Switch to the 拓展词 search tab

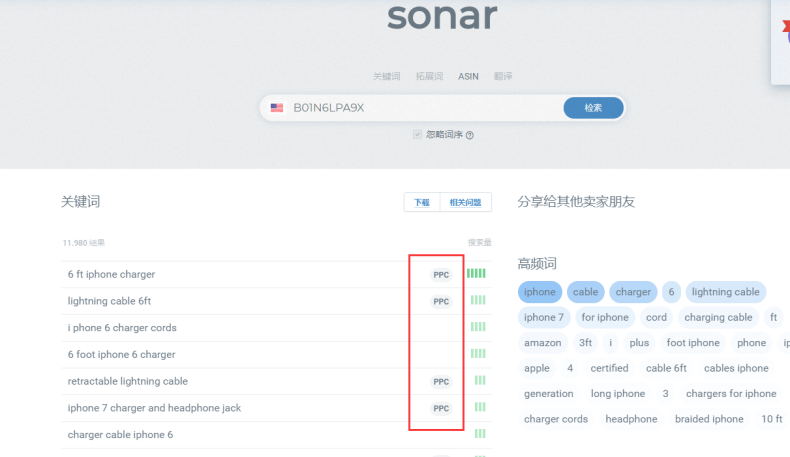[x=429, y=76]
